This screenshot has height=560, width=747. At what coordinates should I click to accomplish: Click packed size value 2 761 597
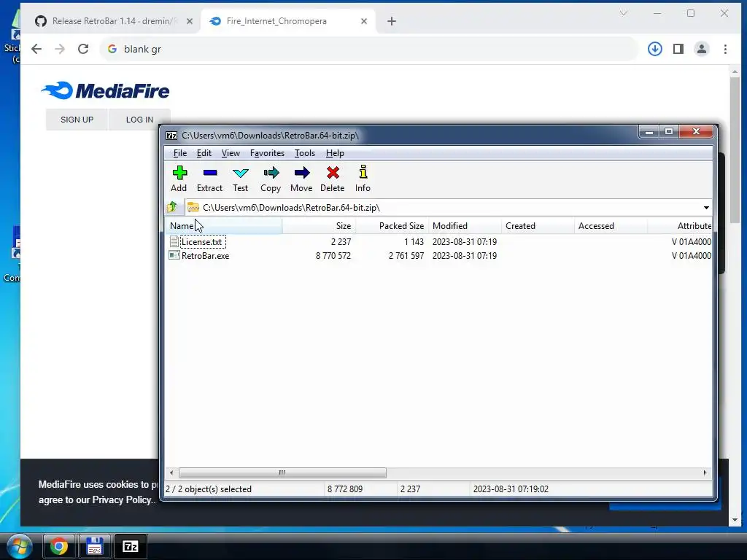406,255
